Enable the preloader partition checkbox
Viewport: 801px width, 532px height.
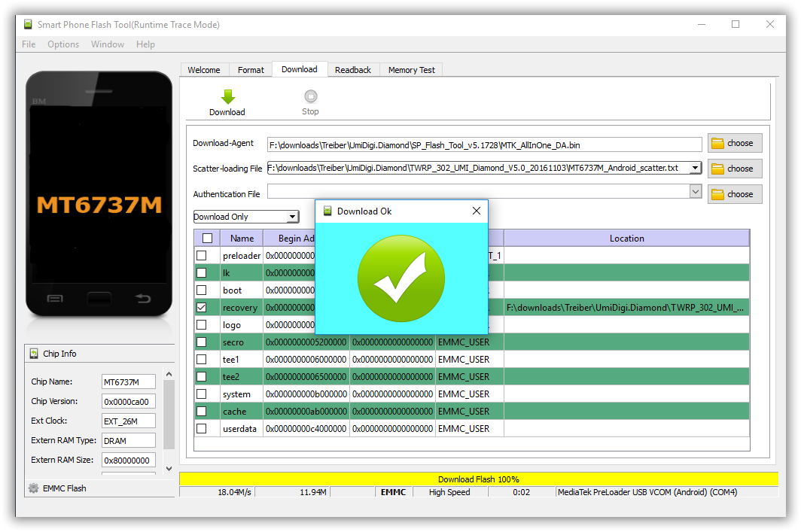click(202, 256)
